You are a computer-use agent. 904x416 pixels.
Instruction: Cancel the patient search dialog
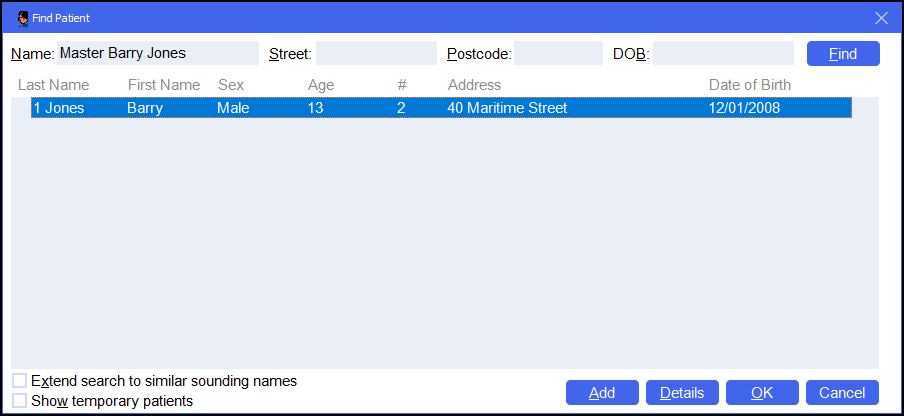pyautogui.click(x=842, y=393)
